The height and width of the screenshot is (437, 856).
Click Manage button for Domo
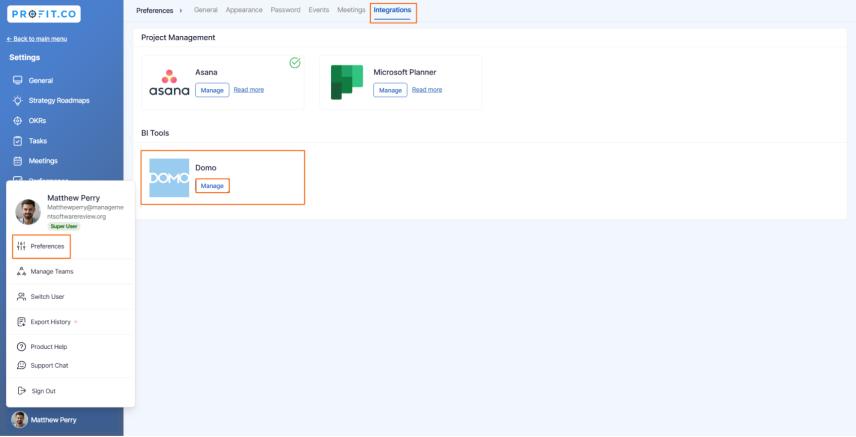click(x=212, y=186)
